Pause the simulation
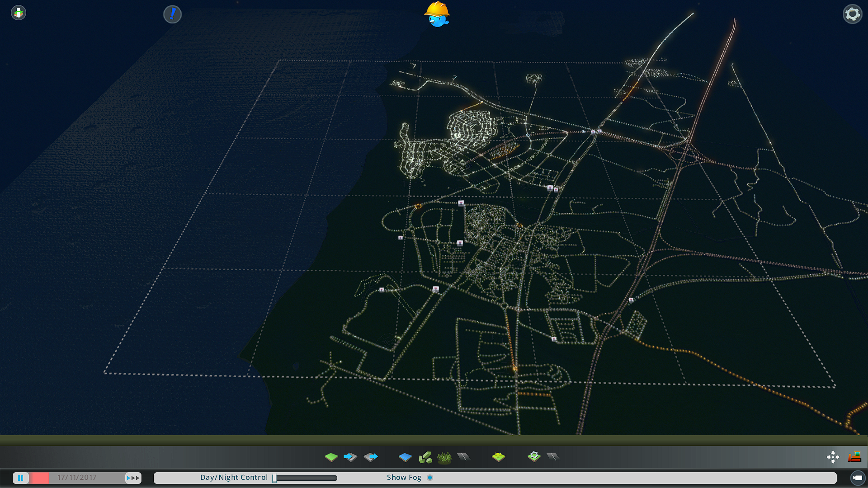The image size is (868, 488). (x=21, y=478)
